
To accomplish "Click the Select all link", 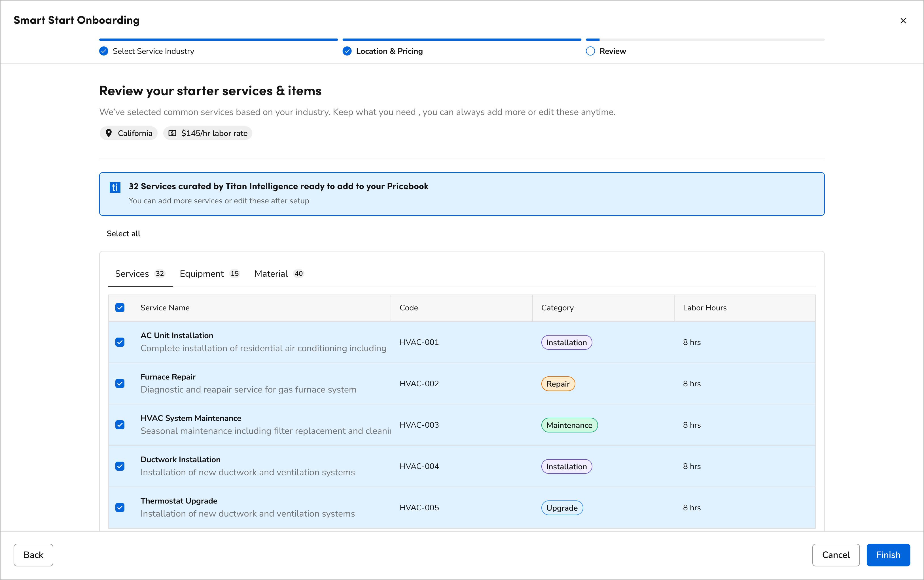I will [x=124, y=233].
